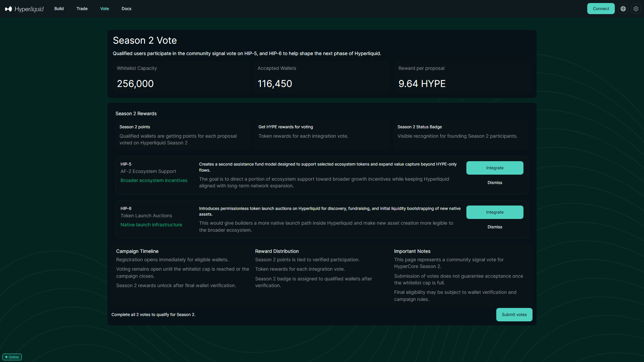Screen dimensions: 644x362
Task: Click 'Complete all 2 votes' notice
Action: point(153,315)
